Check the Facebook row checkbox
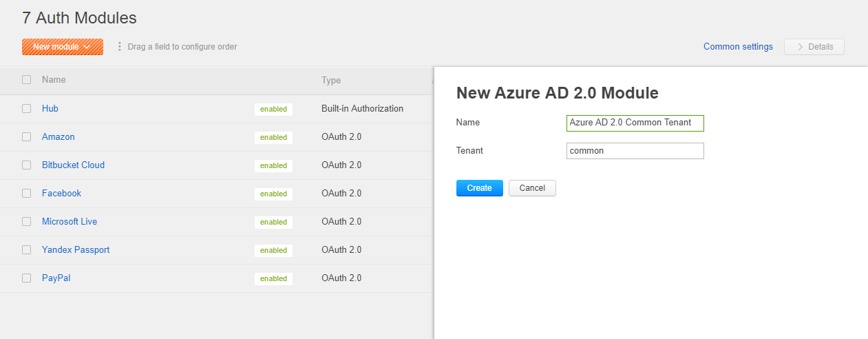 [x=27, y=194]
